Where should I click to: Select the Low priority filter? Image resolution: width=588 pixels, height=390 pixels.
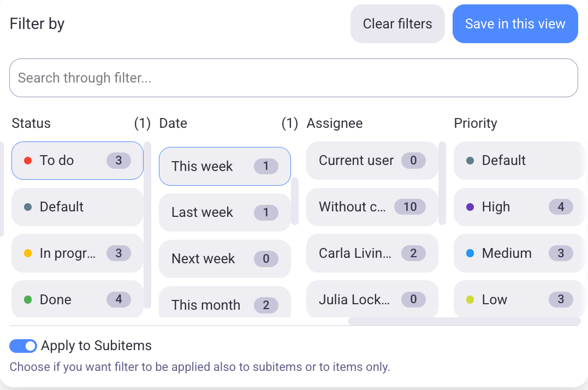coord(519,299)
